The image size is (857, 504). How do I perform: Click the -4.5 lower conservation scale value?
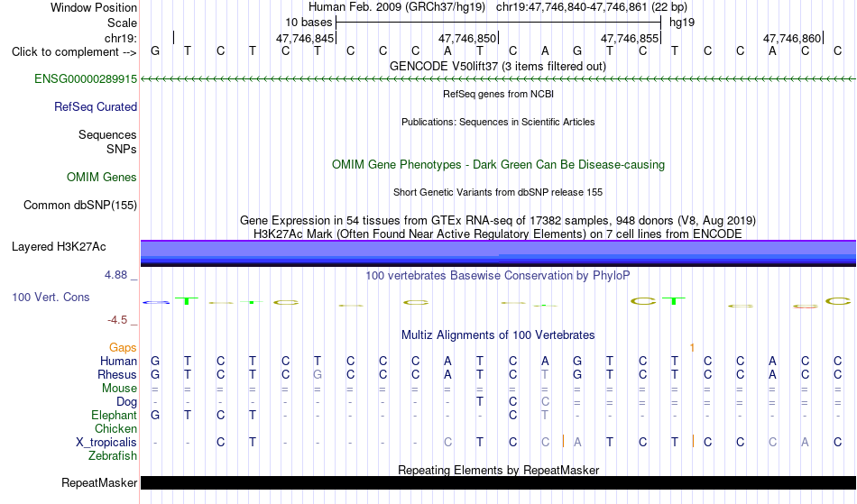click(x=117, y=320)
